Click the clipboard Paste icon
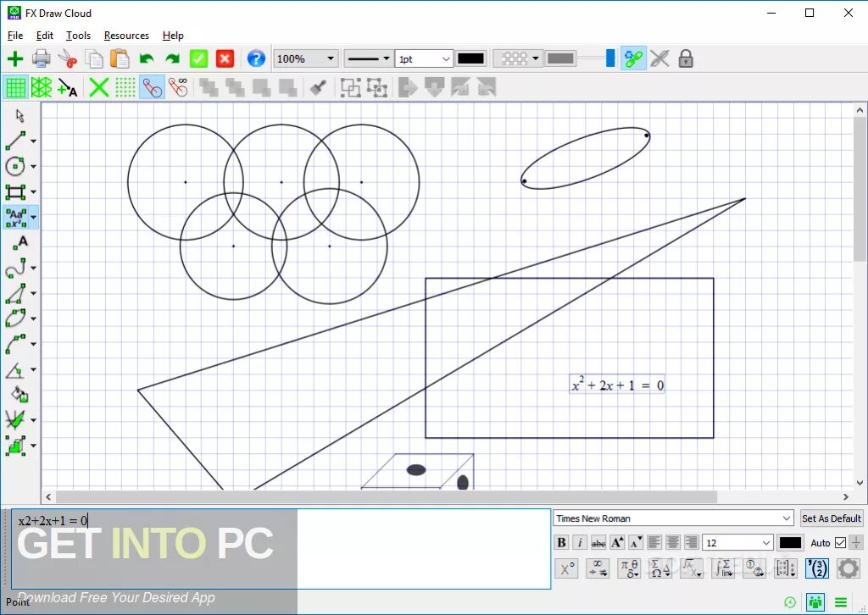 (x=120, y=58)
